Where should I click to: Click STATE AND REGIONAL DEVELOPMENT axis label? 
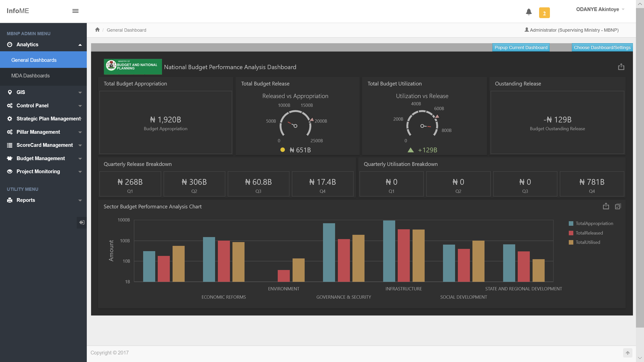pos(524,289)
